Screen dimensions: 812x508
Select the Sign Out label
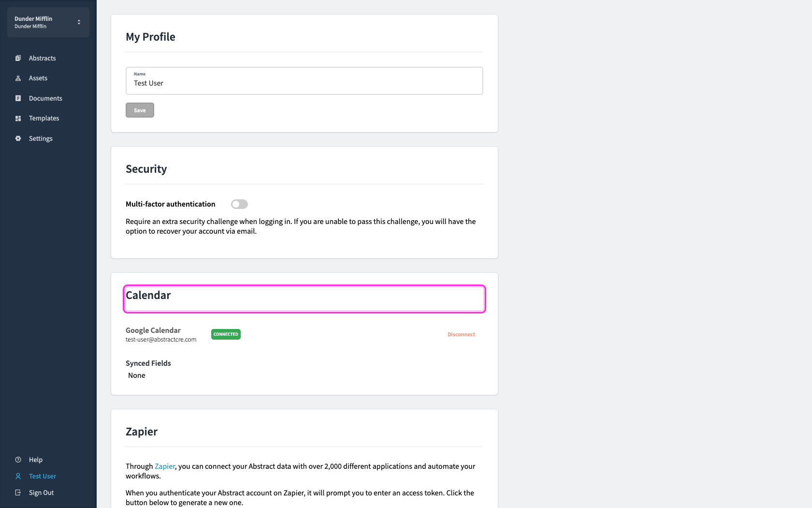41,493
